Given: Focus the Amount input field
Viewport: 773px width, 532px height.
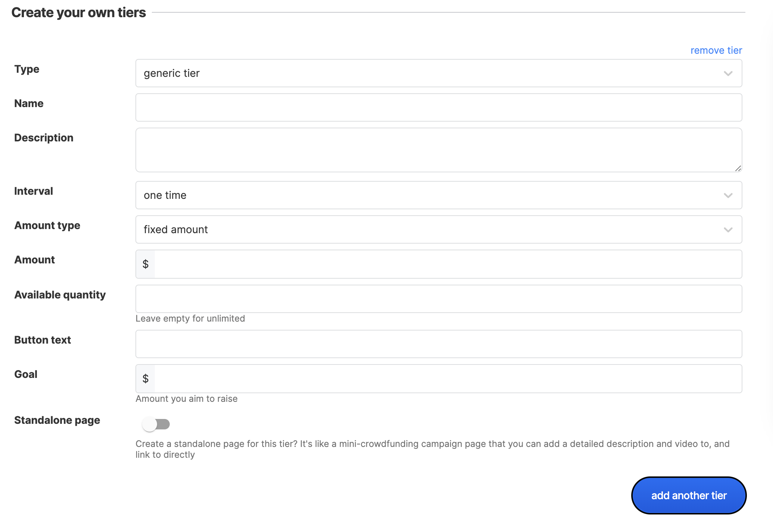Looking at the screenshot, I should pos(448,264).
